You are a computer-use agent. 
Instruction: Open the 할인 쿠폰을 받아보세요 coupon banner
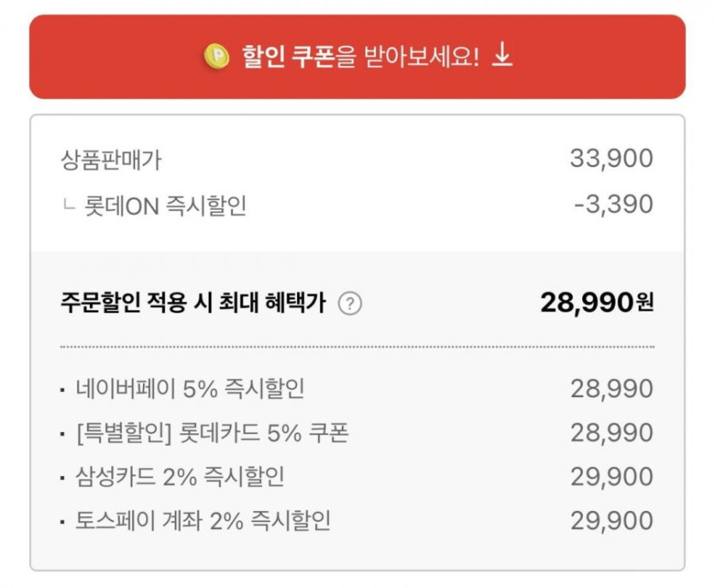(357, 56)
